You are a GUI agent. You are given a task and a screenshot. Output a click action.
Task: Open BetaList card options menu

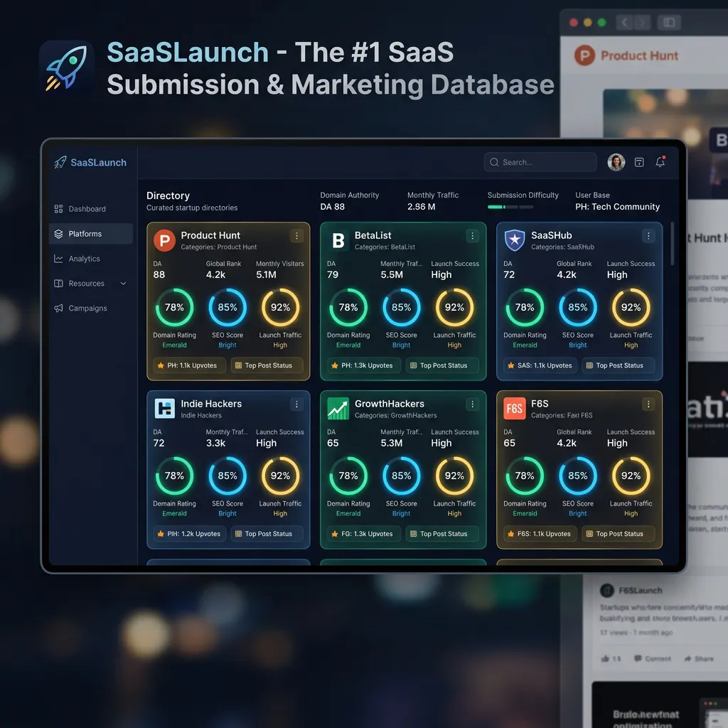pyautogui.click(x=472, y=236)
